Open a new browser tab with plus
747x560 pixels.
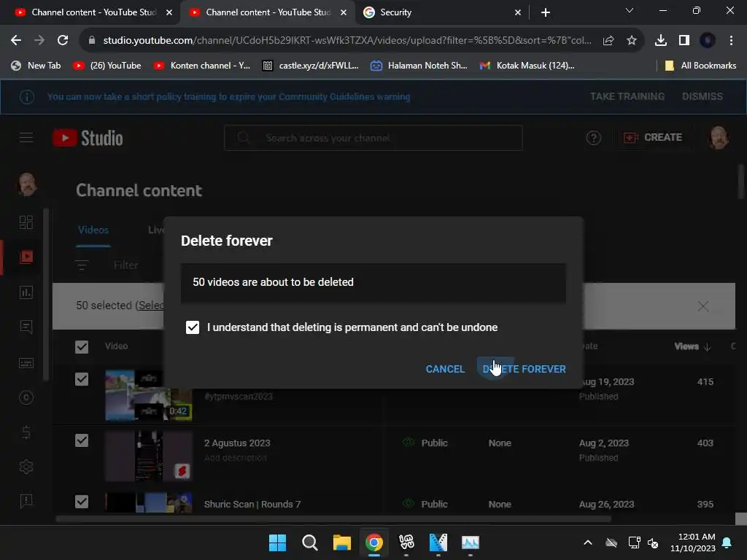(546, 12)
